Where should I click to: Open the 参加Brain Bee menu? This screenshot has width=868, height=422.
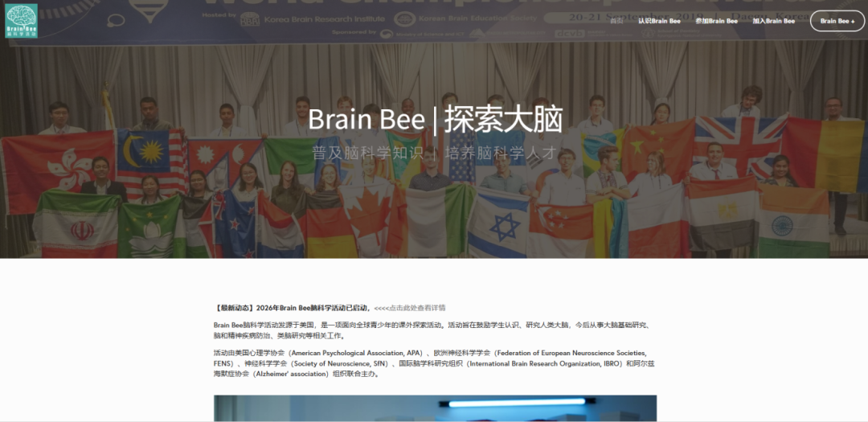pyautogui.click(x=716, y=21)
